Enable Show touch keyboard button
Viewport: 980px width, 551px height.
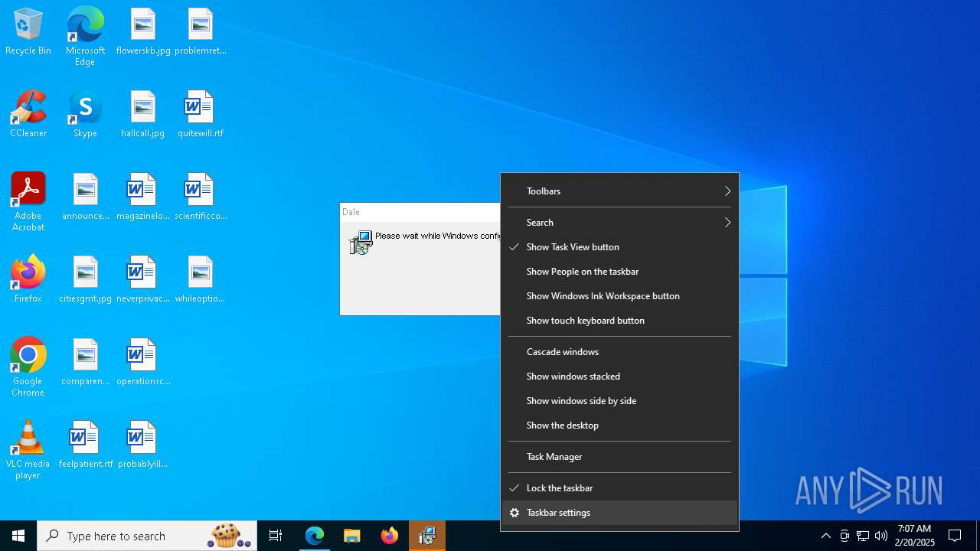coord(619,321)
